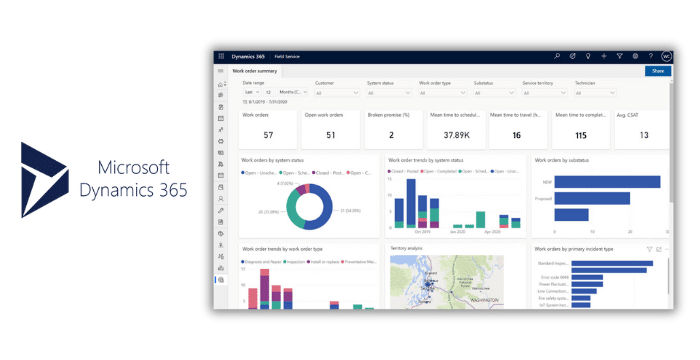Select the 37.89K mean time card
The image size is (700, 360).
(x=456, y=130)
